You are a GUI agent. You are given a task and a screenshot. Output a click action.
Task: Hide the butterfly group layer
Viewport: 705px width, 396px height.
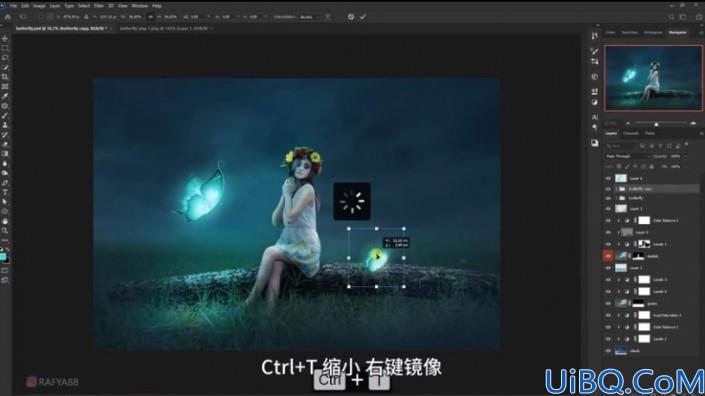[x=608, y=198]
